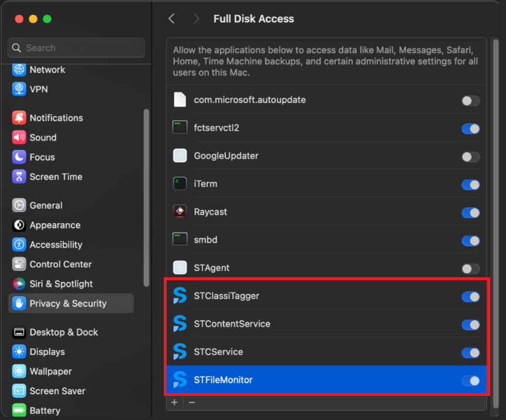This screenshot has width=506, height=420.
Task: Click the GoogleUpdater placeholder app icon
Action: click(x=180, y=156)
